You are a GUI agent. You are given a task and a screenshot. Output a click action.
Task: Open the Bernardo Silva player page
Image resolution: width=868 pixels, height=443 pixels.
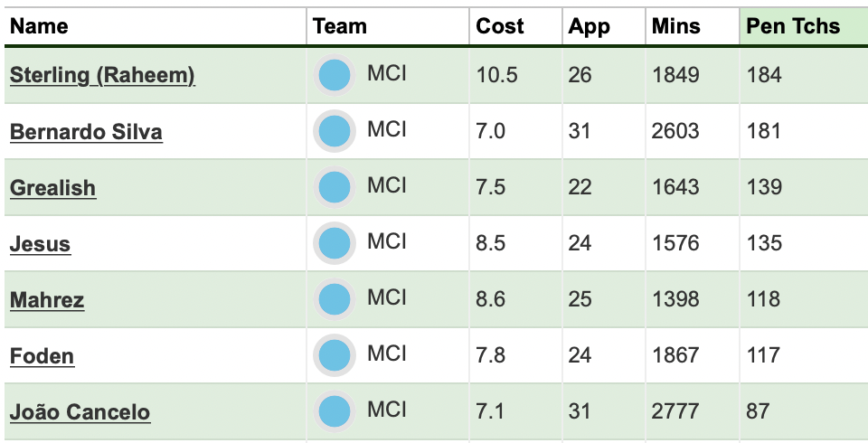(x=87, y=132)
